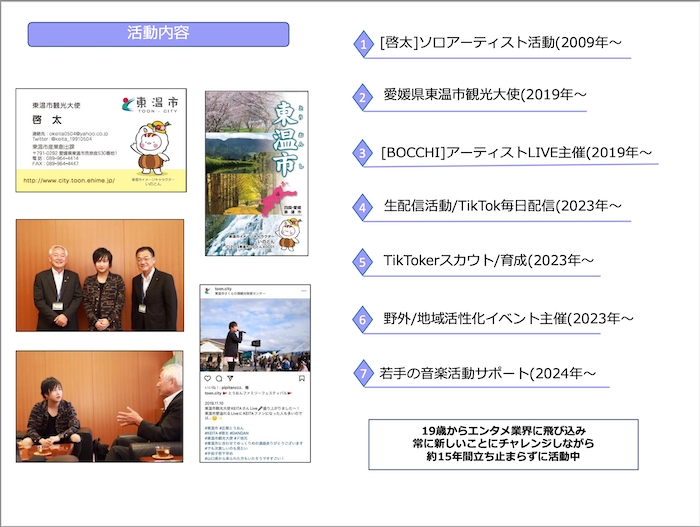
Task: Click the number 5 diamond bullet
Action: click(364, 263)
